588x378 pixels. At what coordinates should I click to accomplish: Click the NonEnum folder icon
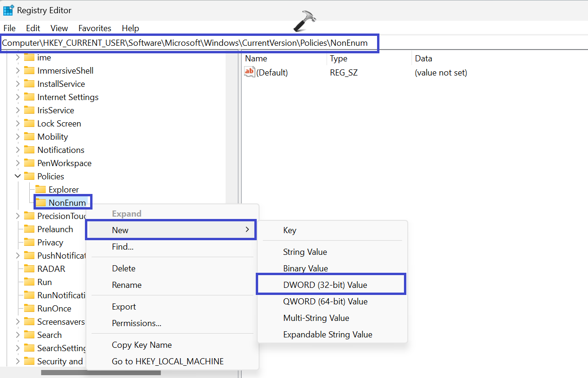(x=41, y=203)
